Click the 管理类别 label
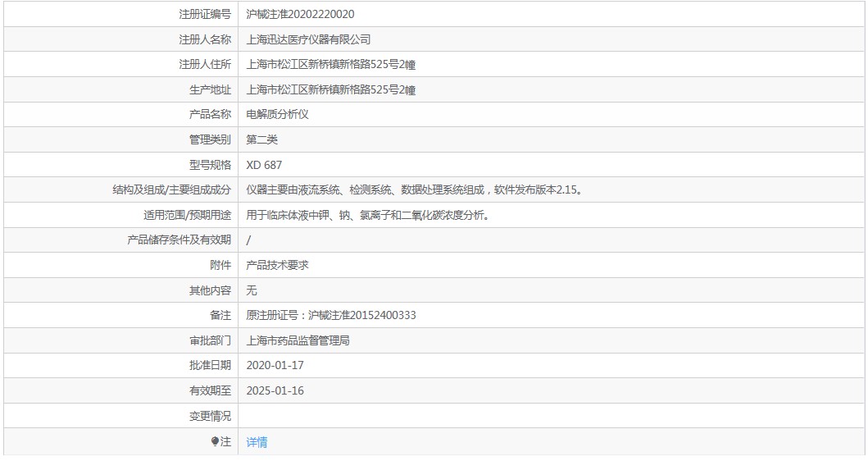The height and width of the screenshot is (461, 868). click(211, 139)
